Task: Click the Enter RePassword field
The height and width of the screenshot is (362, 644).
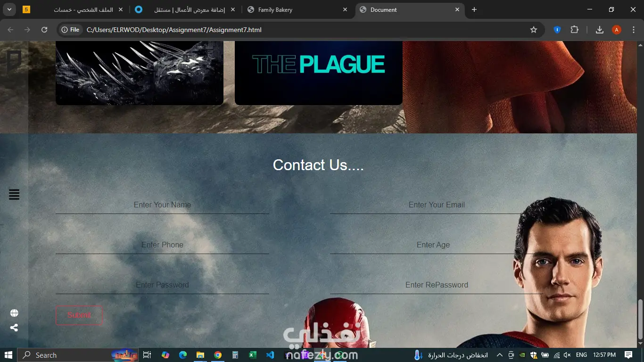Action: pos(437,285)
